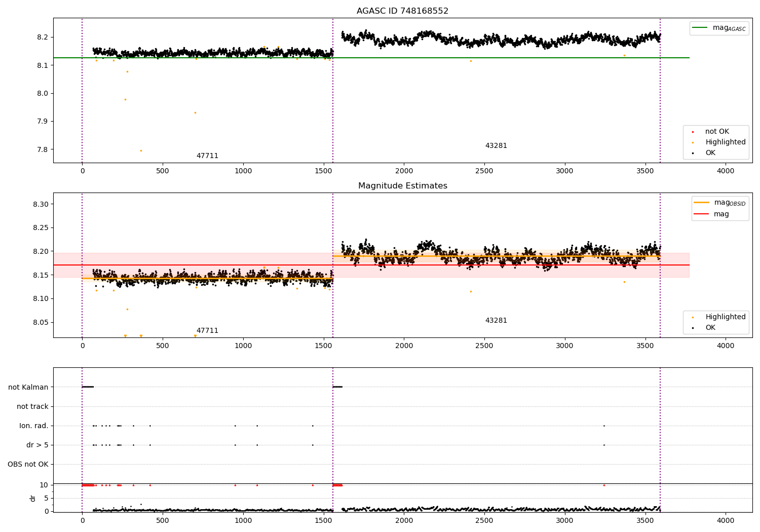Screen dimensions: 760x532
Task: Click the 1500 x-tick under Magnitude Estimates plot
Action: pos(324,346)
